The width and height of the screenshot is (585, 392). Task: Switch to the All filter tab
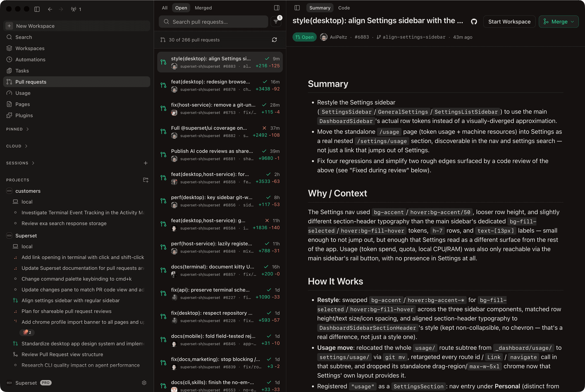[x=165, y=8]
